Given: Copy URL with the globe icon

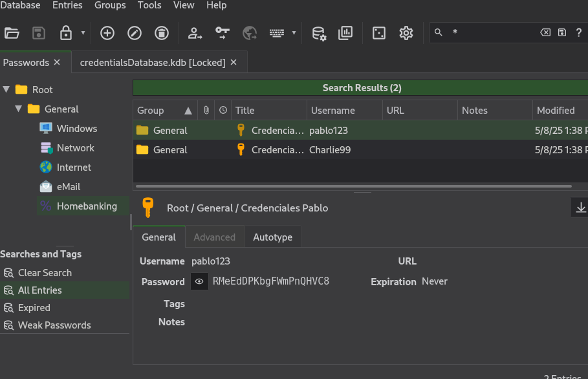Looking at the screenshot, I should click(x=250, y=33).
